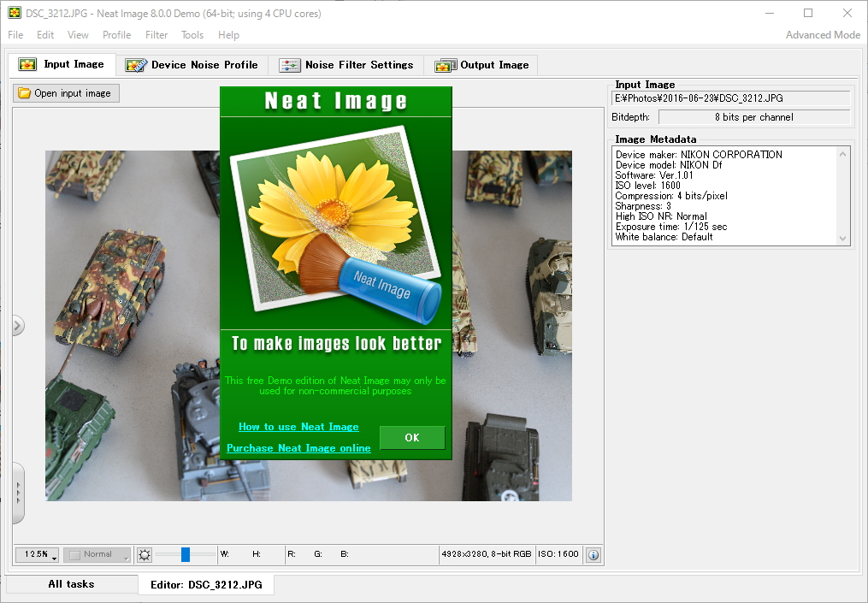Go to the Output Image tab
Image resolution: width=868 pixels, height=603 pixels.
(481, 65)
